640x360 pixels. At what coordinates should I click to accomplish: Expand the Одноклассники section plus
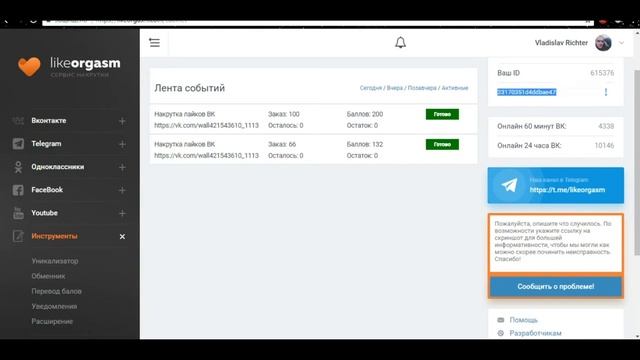point(122,167)
